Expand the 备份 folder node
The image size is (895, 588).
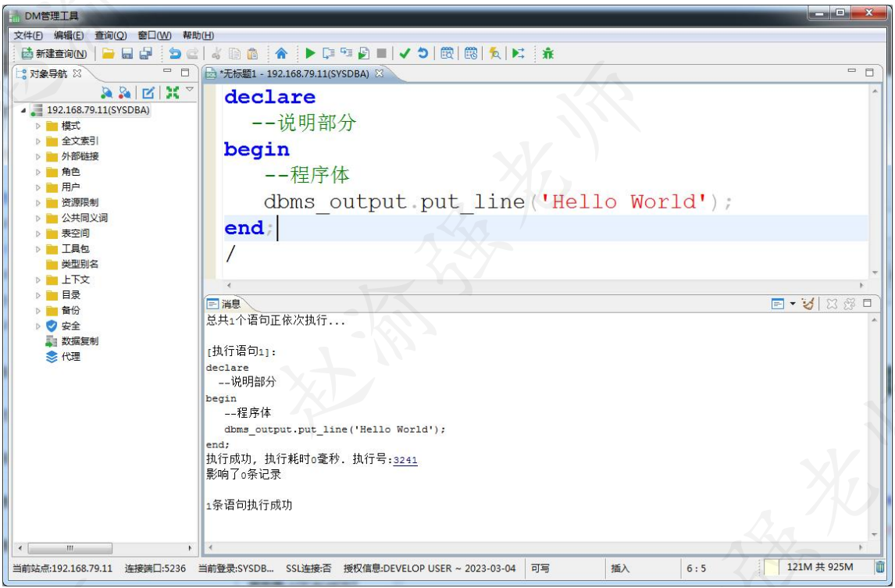point(38,311)
